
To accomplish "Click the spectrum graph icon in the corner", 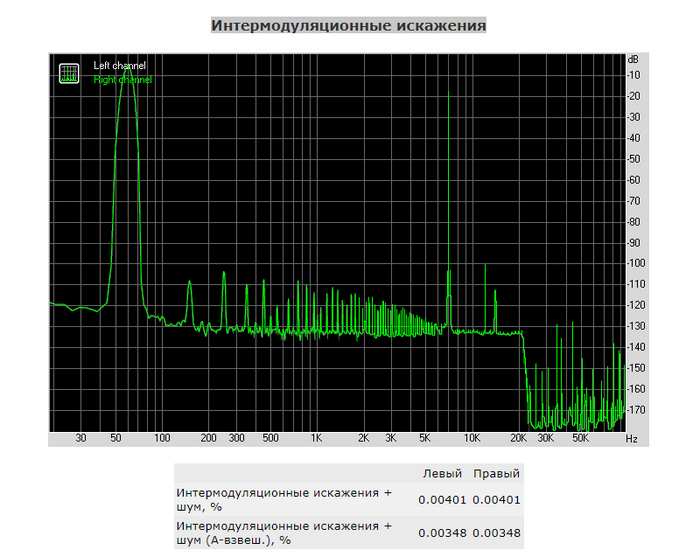I will (x=69, y=73).
